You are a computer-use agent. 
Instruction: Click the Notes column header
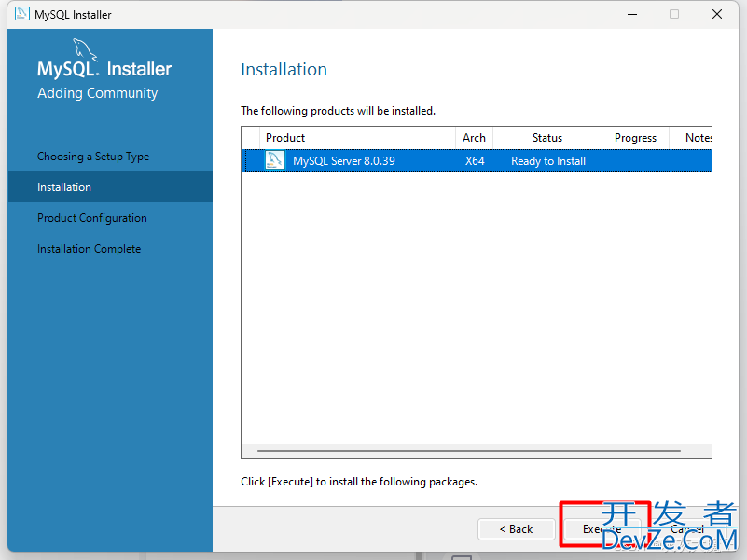pyautogui.click(x=691, y=138)
